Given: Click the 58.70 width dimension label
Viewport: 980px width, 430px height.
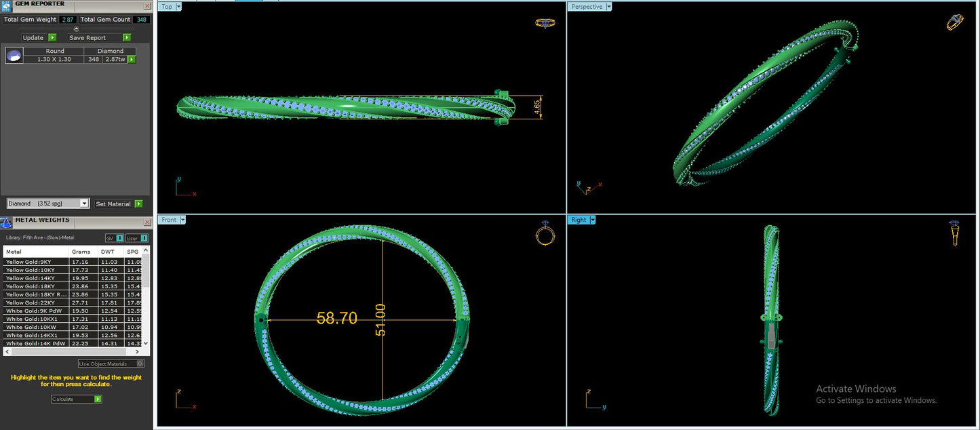Looking at the screenshot, I should tap(336, 318).
